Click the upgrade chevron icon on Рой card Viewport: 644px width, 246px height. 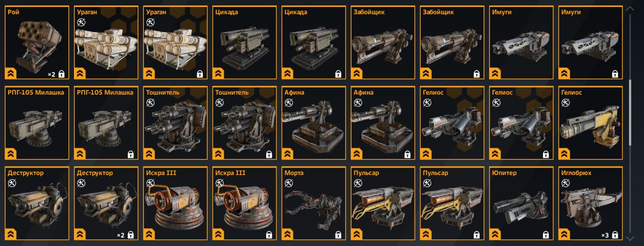tap(11, 73)
